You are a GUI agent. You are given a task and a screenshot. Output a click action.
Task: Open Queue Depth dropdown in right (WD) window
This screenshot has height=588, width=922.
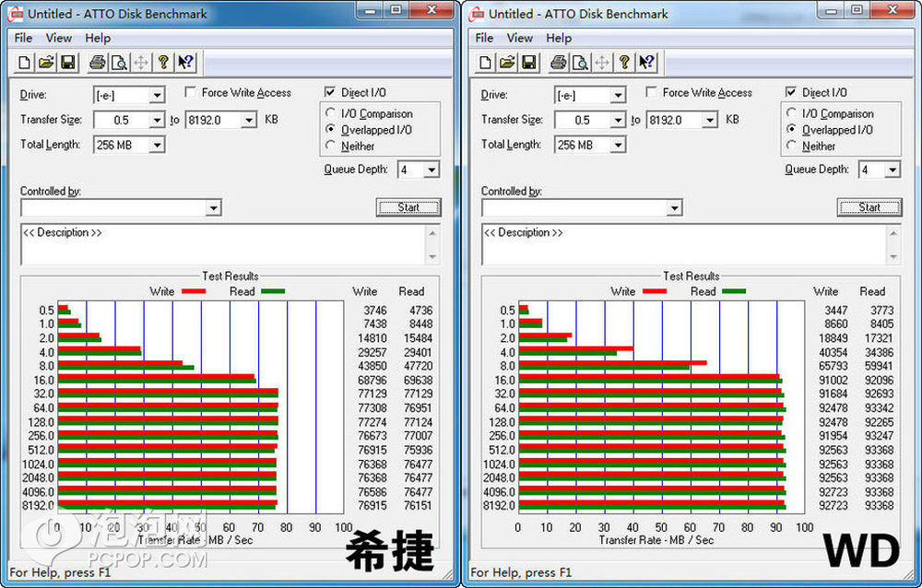click(892, 170)
